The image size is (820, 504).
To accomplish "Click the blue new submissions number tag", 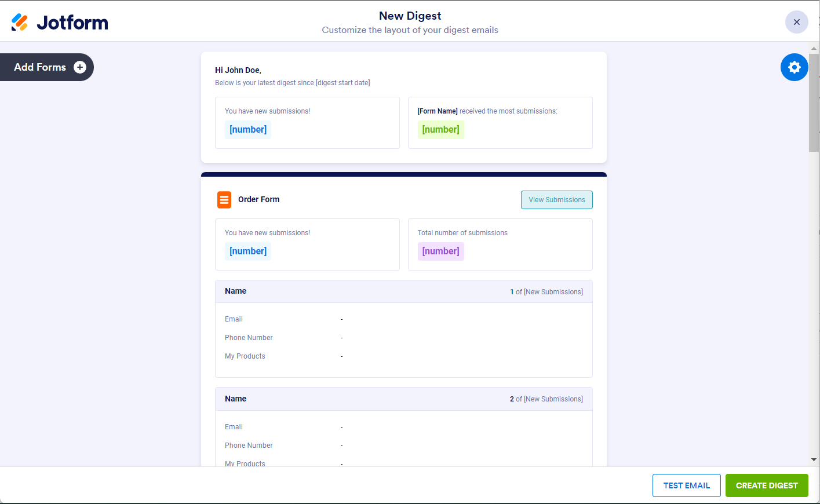I will [248, 130].
